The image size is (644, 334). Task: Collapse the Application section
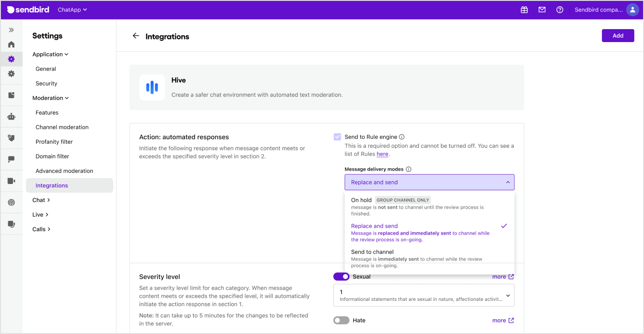[50, 54]
